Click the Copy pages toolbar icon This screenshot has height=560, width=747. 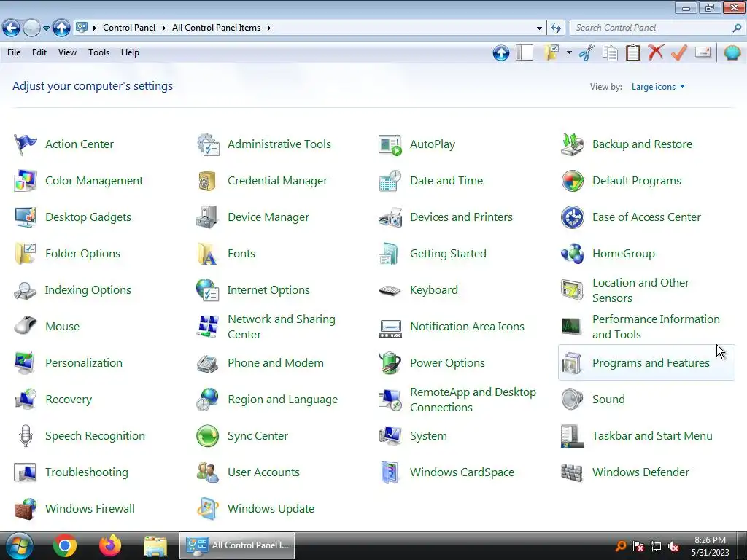610,52
